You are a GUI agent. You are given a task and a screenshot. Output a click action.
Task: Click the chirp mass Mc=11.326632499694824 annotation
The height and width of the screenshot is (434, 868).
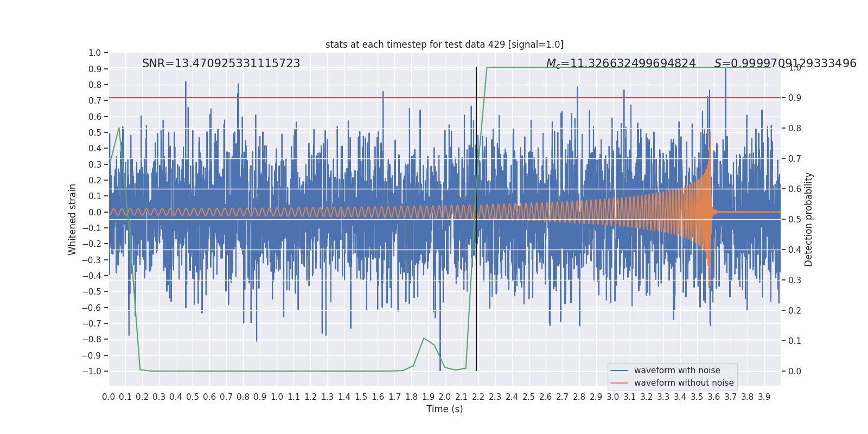pos(621,63)
